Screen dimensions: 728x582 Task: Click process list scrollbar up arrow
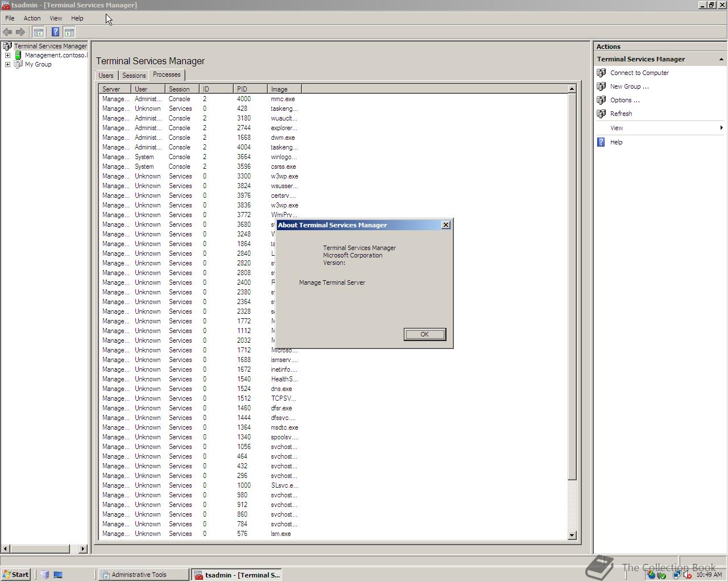click(x=572, y=89)
